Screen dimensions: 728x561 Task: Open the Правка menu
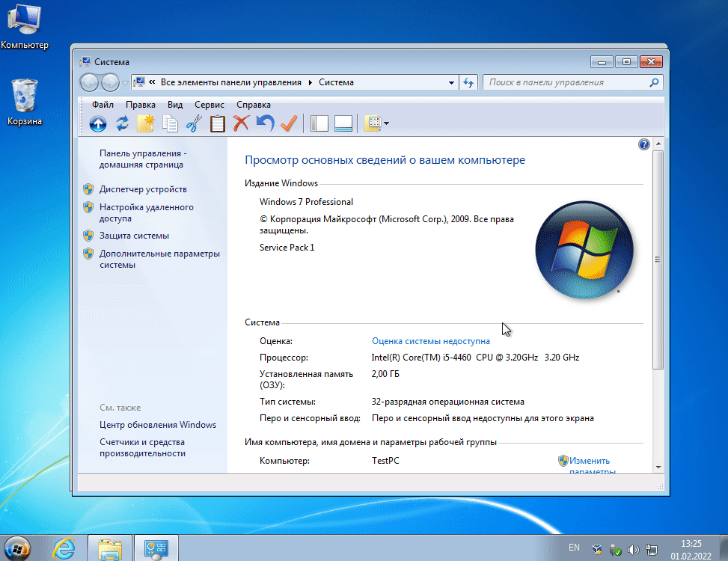click(x=140, y=105)
